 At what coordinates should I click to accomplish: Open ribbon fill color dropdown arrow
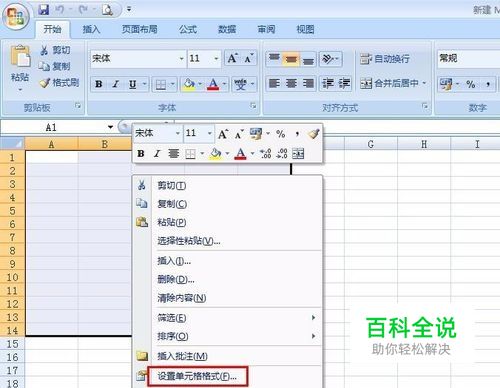coord(200,84)
